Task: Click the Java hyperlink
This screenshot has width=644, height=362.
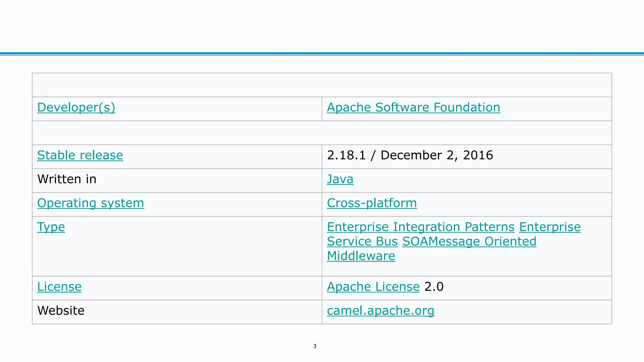Action: coord(340,179)
